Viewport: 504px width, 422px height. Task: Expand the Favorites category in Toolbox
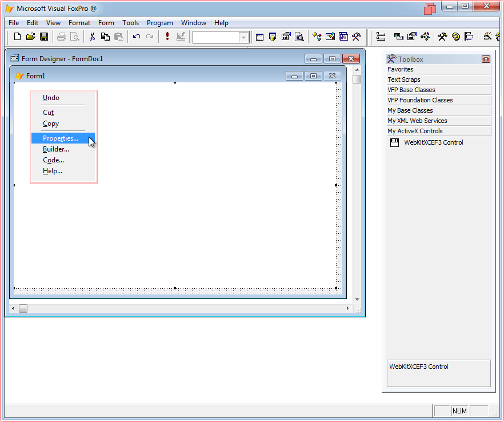point(439,70)
